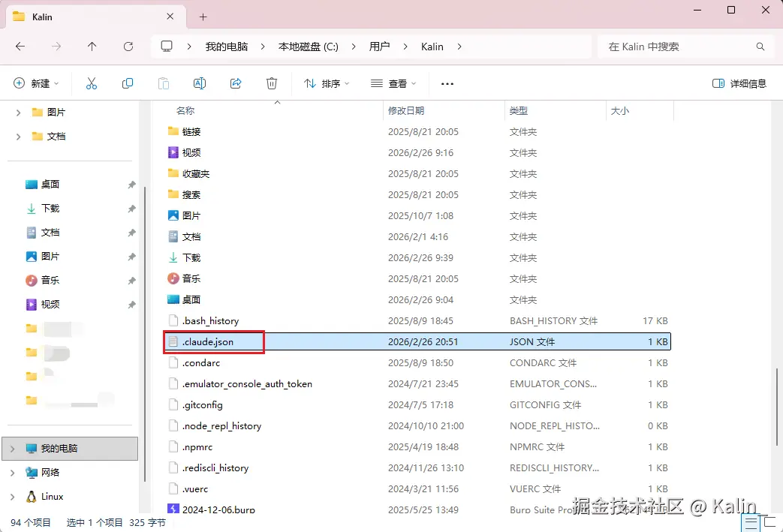Refresh the current folder view
The width and height of the screenshot is (783, 532).
128,47
